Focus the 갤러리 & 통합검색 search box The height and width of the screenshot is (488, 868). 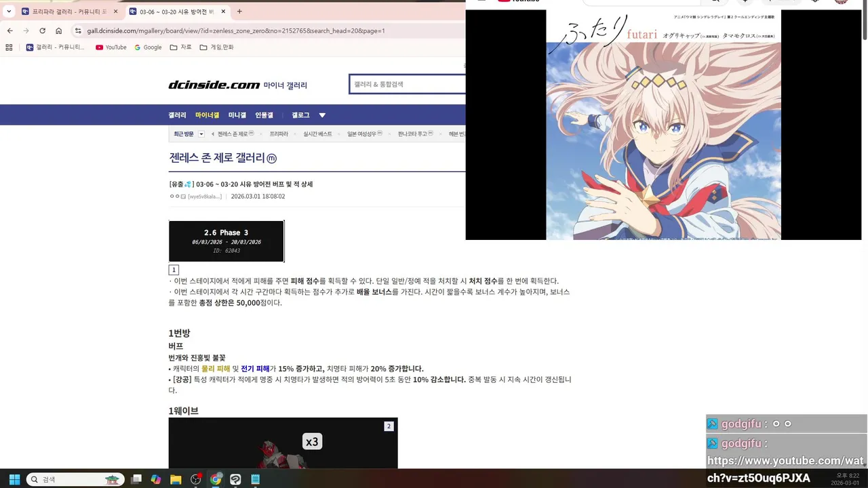coord(407,84)
